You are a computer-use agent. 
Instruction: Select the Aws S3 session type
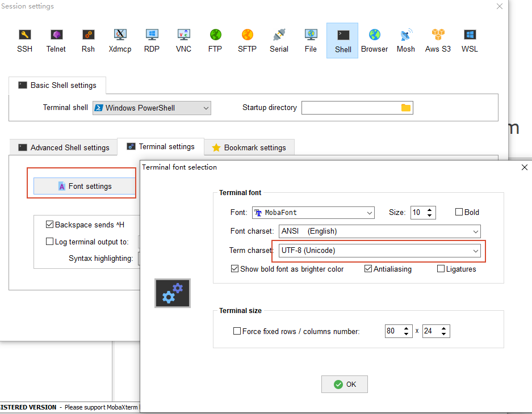[x=438, y=41]
